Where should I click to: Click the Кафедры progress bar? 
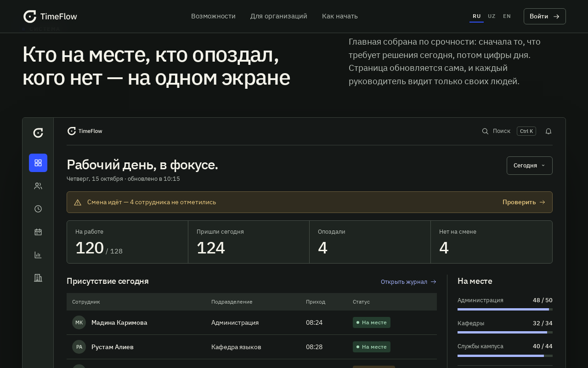(x=505, y=332)
